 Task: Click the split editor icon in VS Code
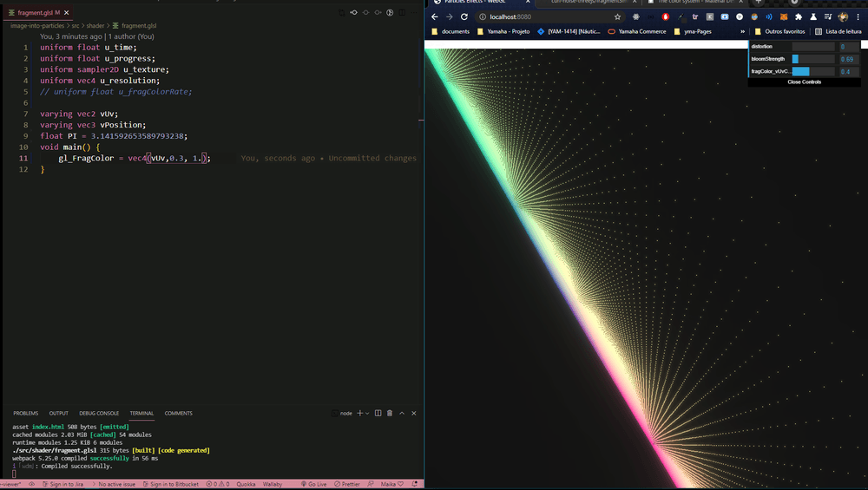[x=403, y=13]
